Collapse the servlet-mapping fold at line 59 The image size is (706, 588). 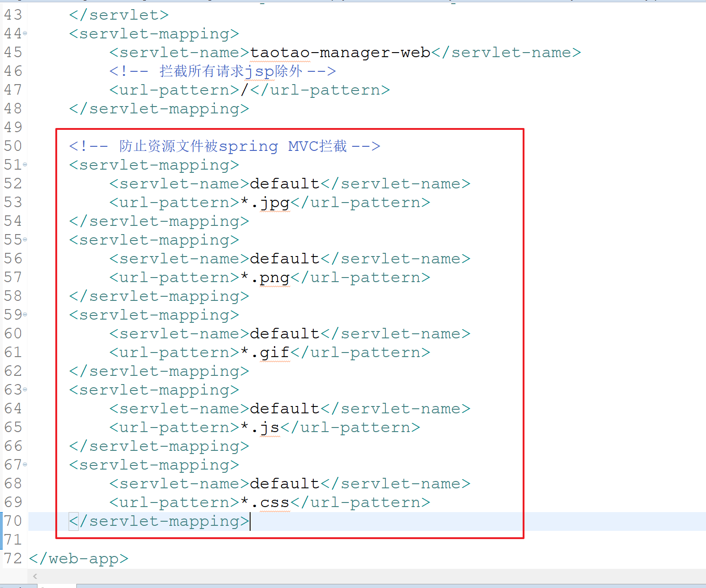pyautogui.click(x=25, y=315)
